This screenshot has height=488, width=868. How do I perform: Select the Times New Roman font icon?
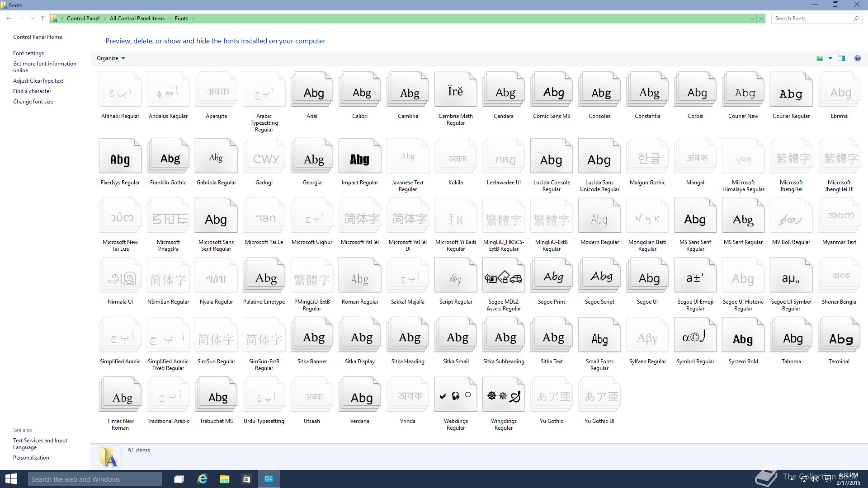[120, 394]
